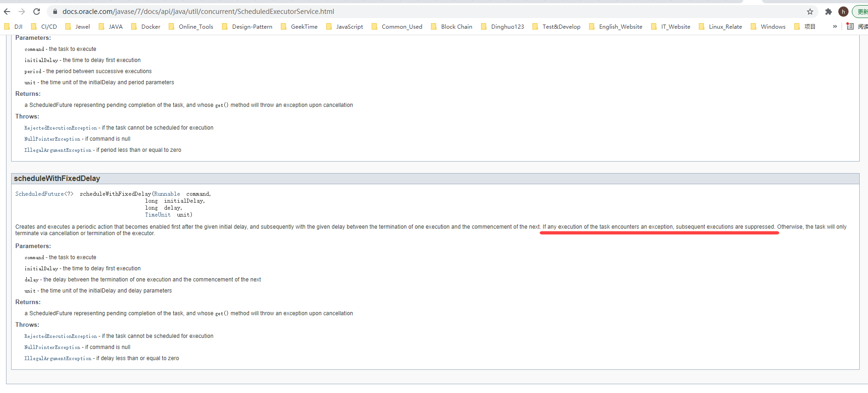The height and width of the screenshot is (393, 868).
Task: Open the English_Website bookmark folder
Action: click(616, 26)
